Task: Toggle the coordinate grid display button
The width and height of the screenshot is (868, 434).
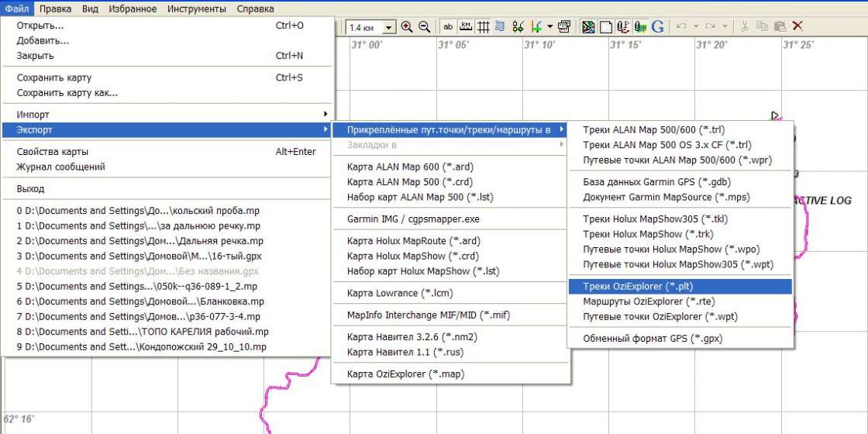Action: tap(483, 27)
